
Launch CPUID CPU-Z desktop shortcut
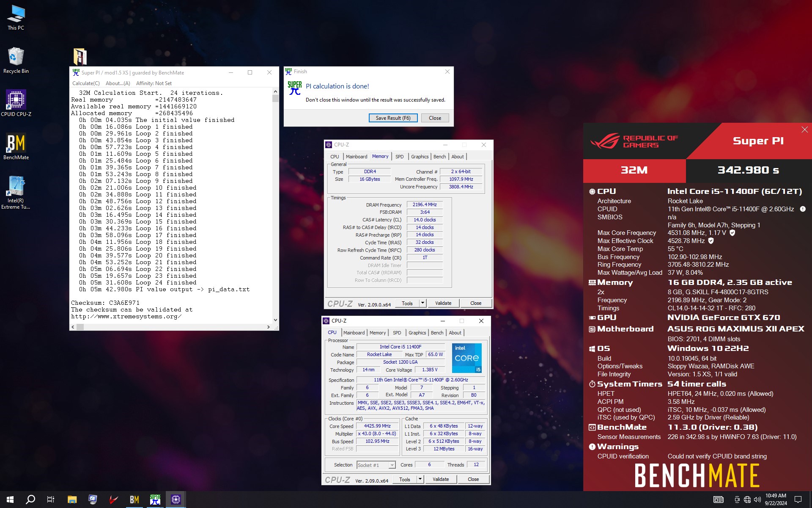pyautogui.click(x=16, y=103)
